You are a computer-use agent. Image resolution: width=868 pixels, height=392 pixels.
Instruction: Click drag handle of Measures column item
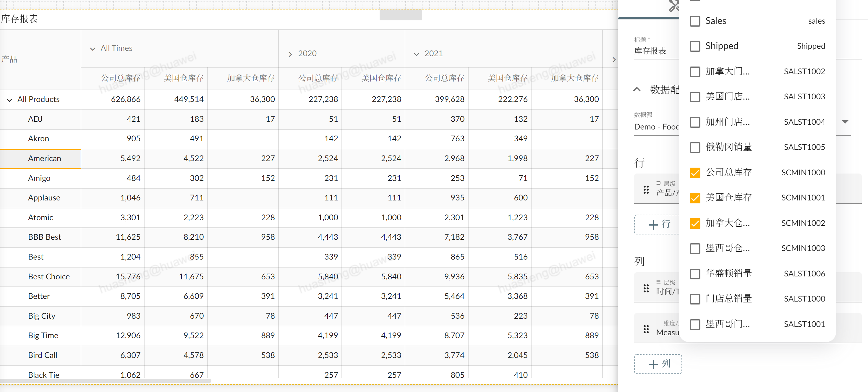[x=646, y=329]
